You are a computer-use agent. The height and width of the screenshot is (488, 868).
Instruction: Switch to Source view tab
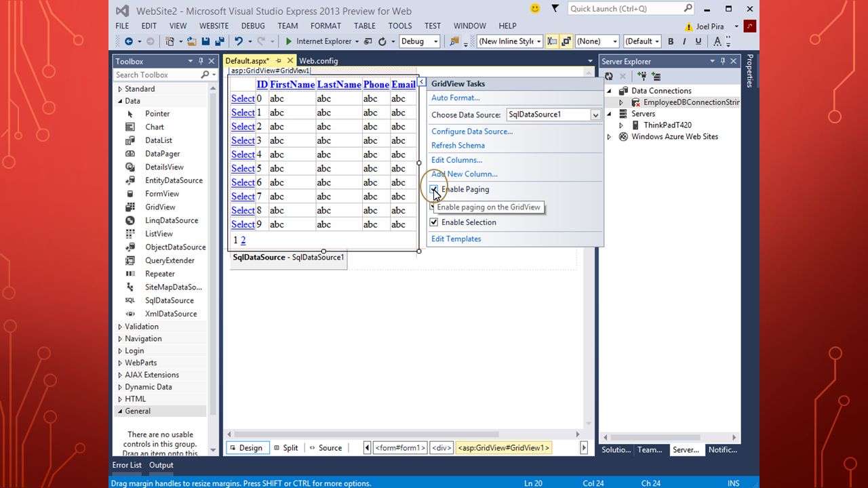(x=325, y=448)
